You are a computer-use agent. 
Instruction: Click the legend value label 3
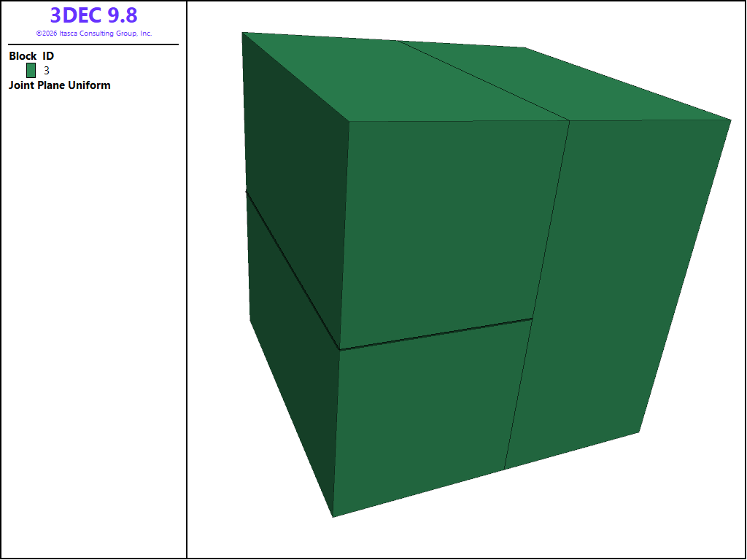pyautogui.click(x=46, y=71)
